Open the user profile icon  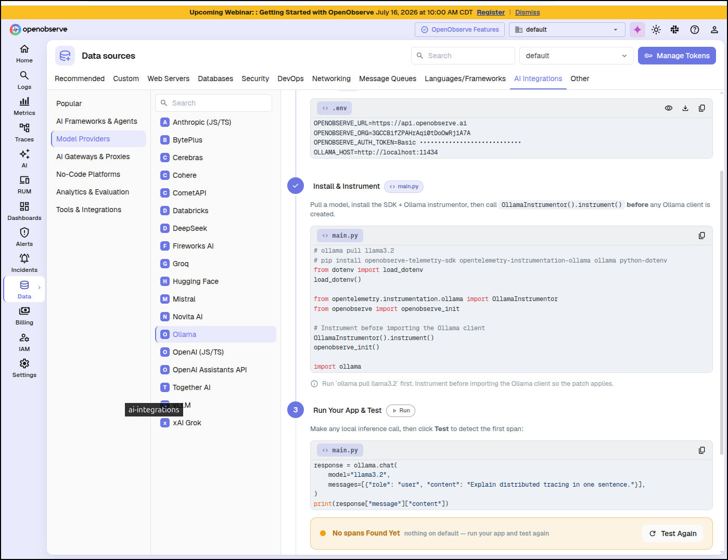point(714,30)
